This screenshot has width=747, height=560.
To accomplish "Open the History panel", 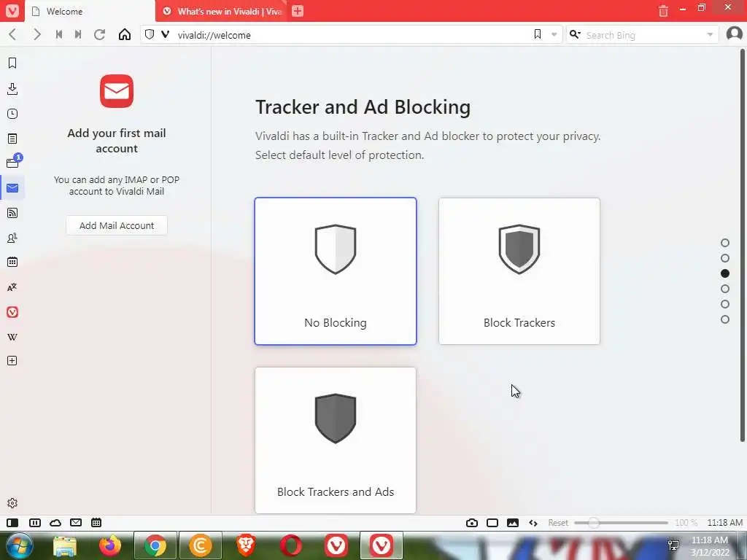I will click(12, 114).
